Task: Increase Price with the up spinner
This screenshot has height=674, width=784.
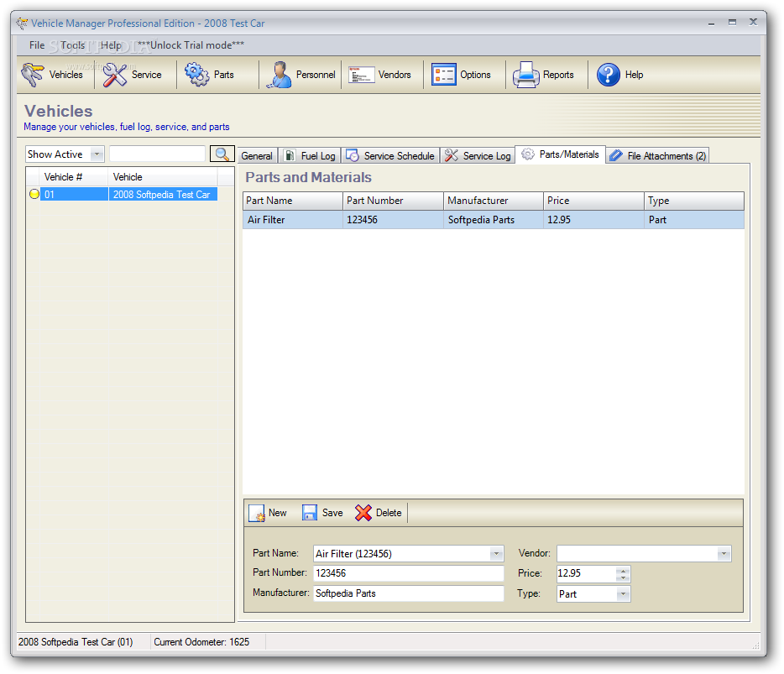Action: pos(623,571)
